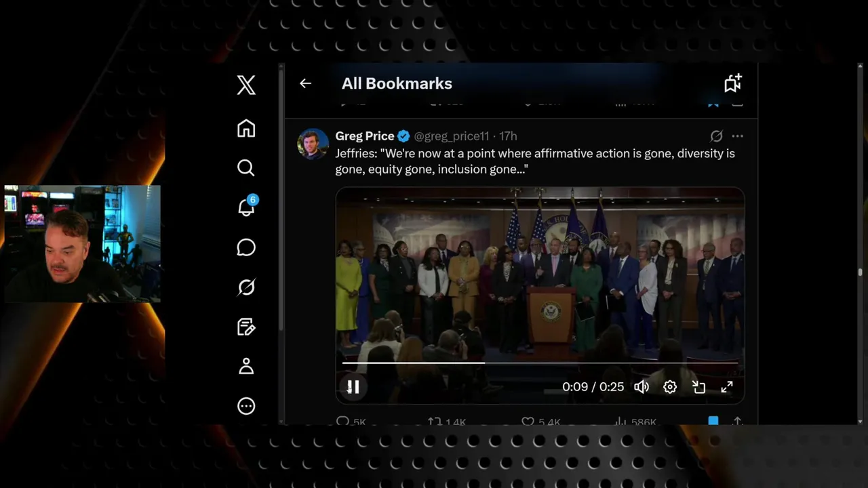Open the Messages chat bubble icon

tap(246, 247)
